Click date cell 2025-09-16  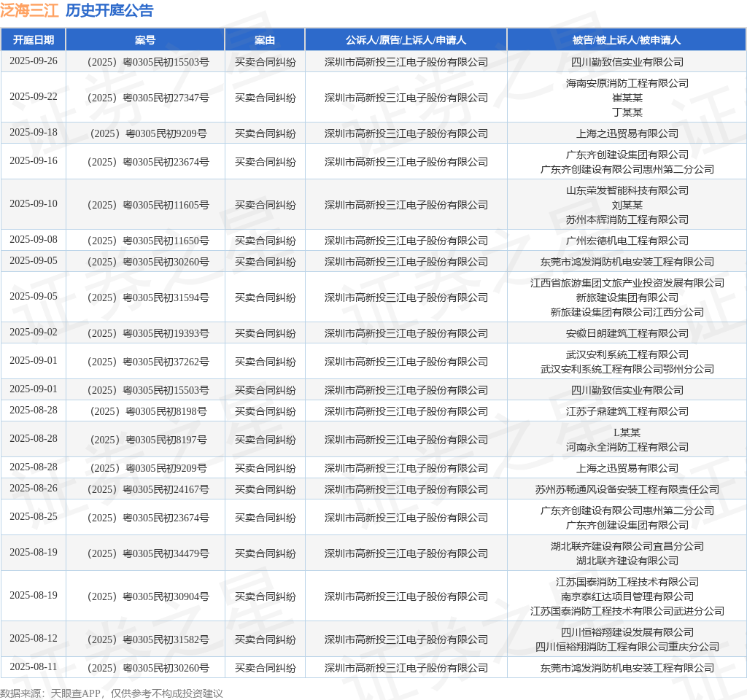click(x=34, y=161)
